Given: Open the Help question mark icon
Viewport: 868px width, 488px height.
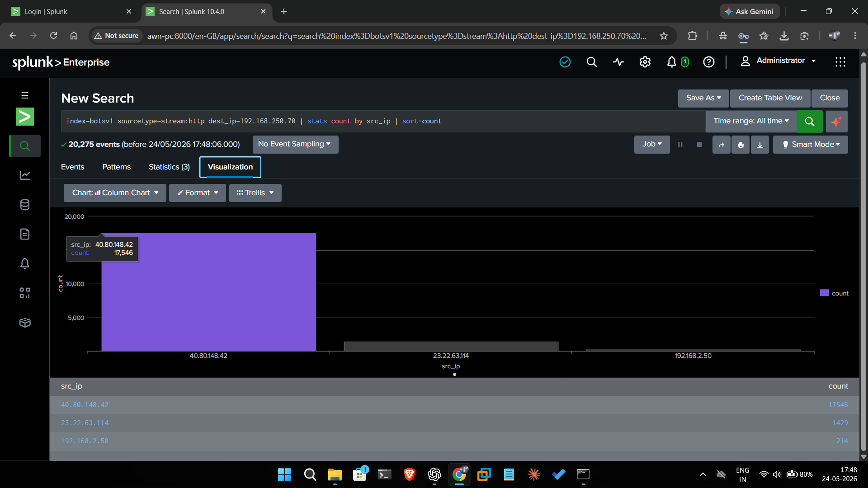Looking at the screenshot, I should pyautogui.click(x=709, y=62).
